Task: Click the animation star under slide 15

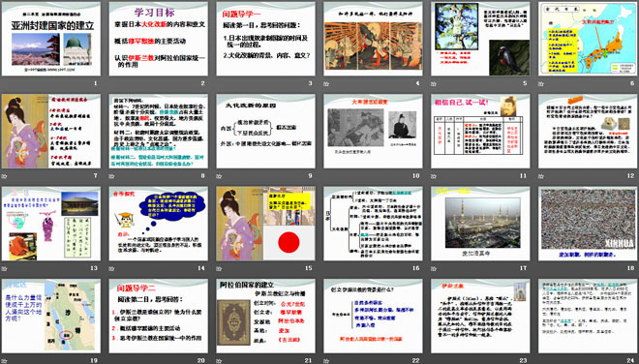Action: point(219,269)
